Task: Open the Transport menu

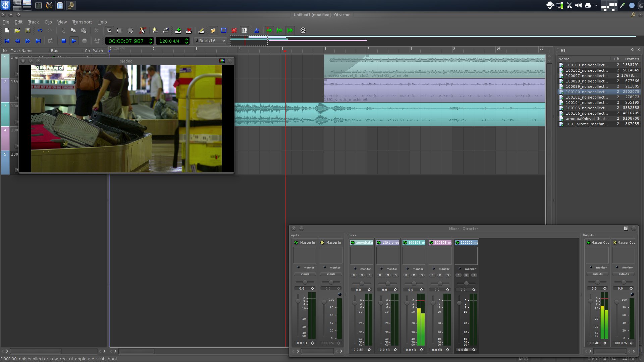Action: click(x=82, y=22)
